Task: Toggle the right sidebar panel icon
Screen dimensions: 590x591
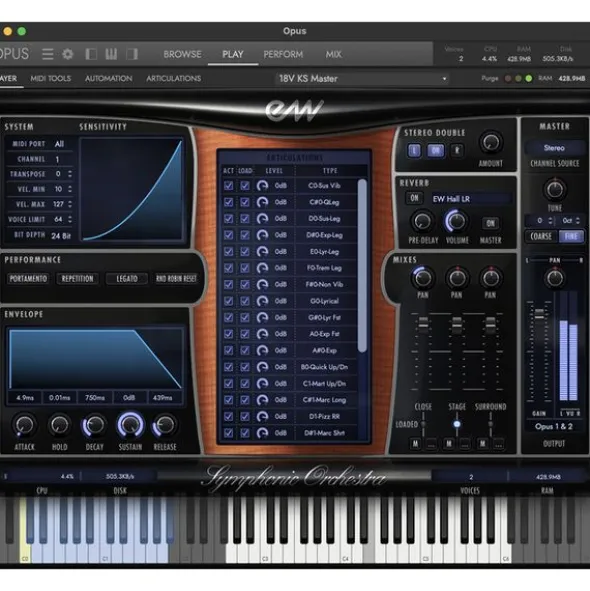Action: click(x=132, y=54)
